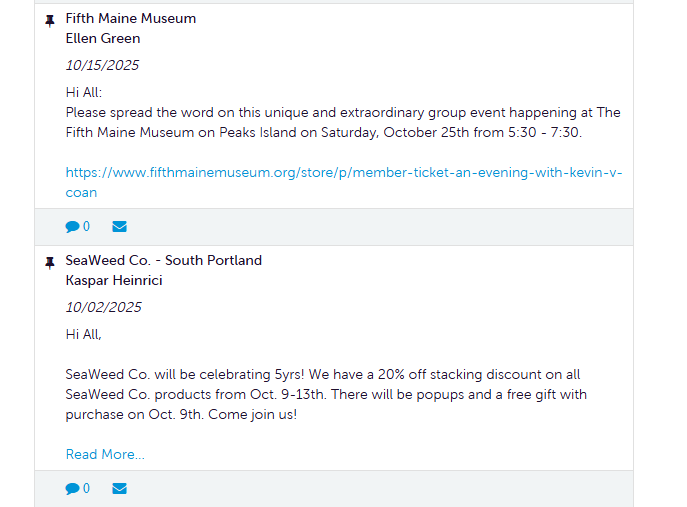Select the Fifth Maine Museum post title

(x=131, y=18)
